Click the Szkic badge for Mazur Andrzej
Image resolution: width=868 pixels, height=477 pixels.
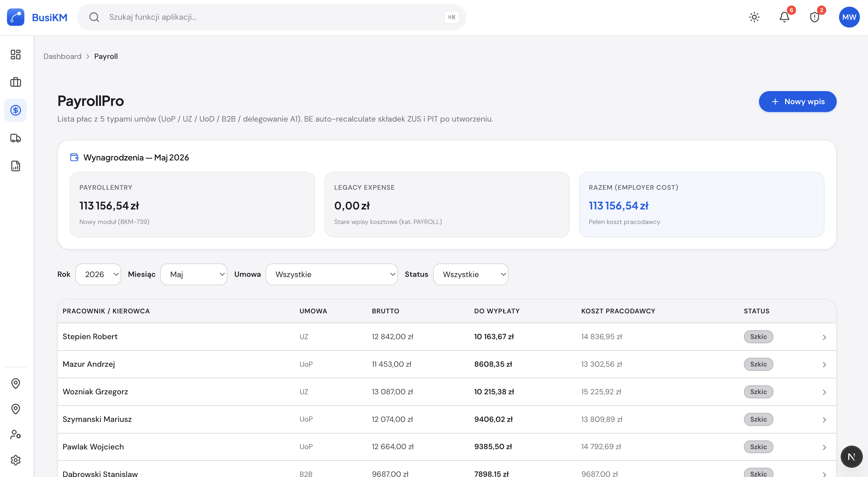click(758, 364)
